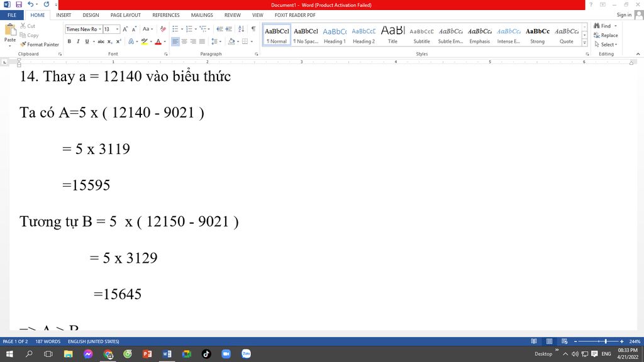Viewport: 644px width, 362px height.
Task: Open Messenger from the taskbar
Action: point(88,354)
